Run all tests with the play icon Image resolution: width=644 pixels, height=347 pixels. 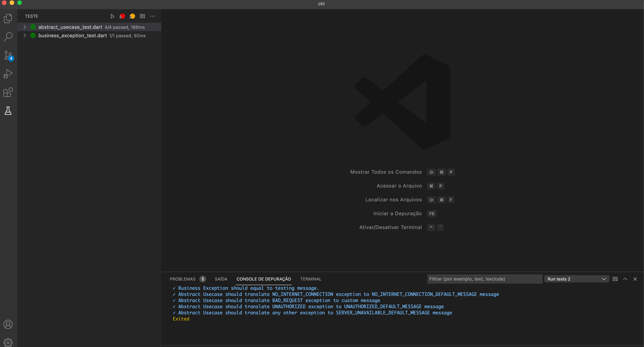(112, 16)
